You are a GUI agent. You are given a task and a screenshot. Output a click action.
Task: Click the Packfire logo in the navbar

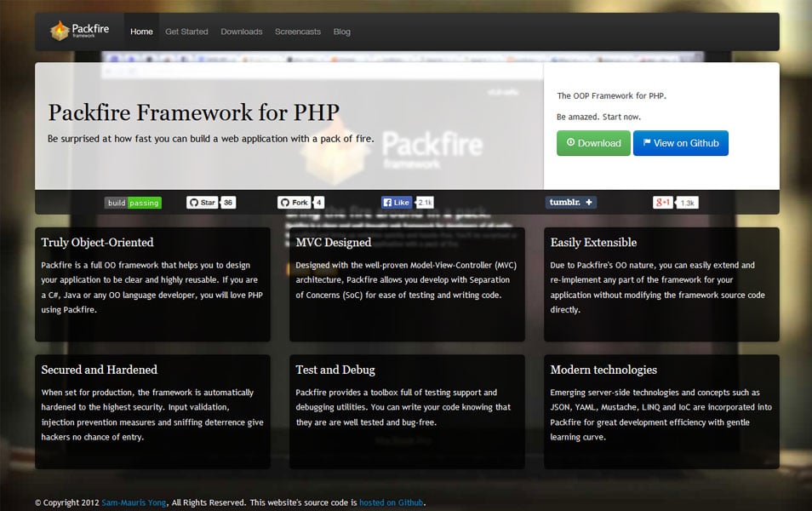[80, 32]
